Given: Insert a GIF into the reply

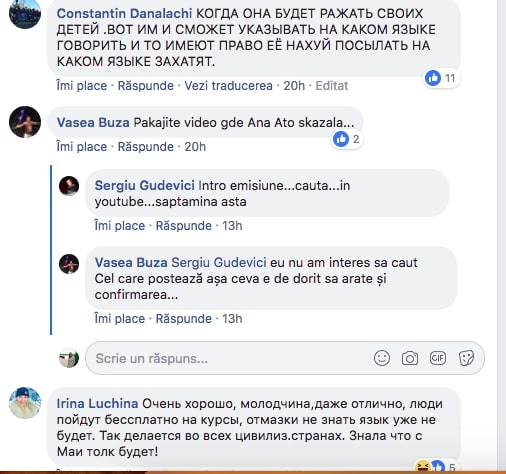Looking at the screenshot, I should coord(438,358).
